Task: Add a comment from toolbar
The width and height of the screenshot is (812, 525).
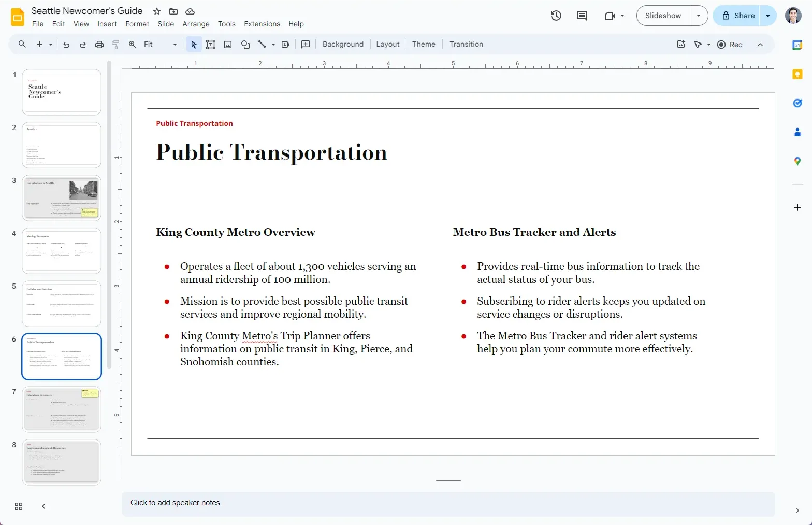Action: tap(306, 44)
